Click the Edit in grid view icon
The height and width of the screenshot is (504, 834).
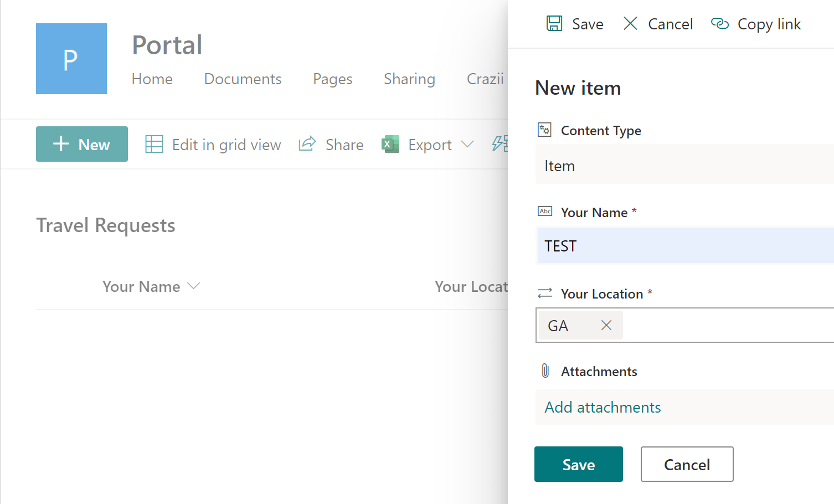(x=154, y=145)
